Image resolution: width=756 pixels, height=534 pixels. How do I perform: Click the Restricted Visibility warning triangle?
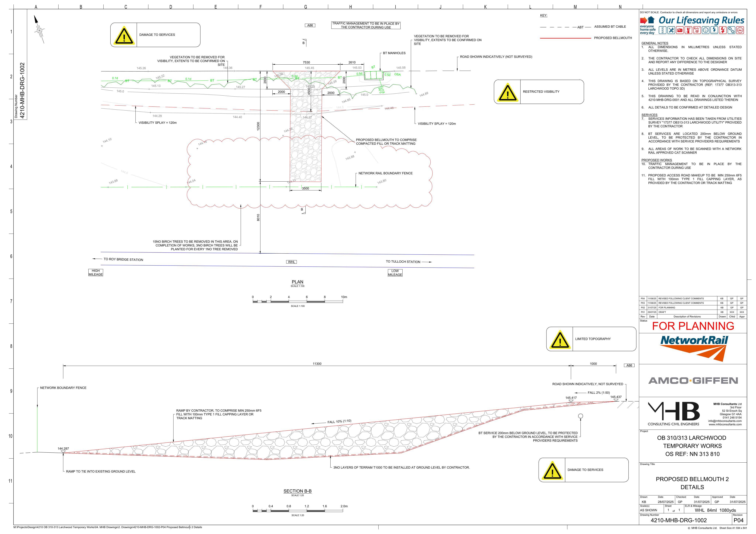(x=507, y=92)
